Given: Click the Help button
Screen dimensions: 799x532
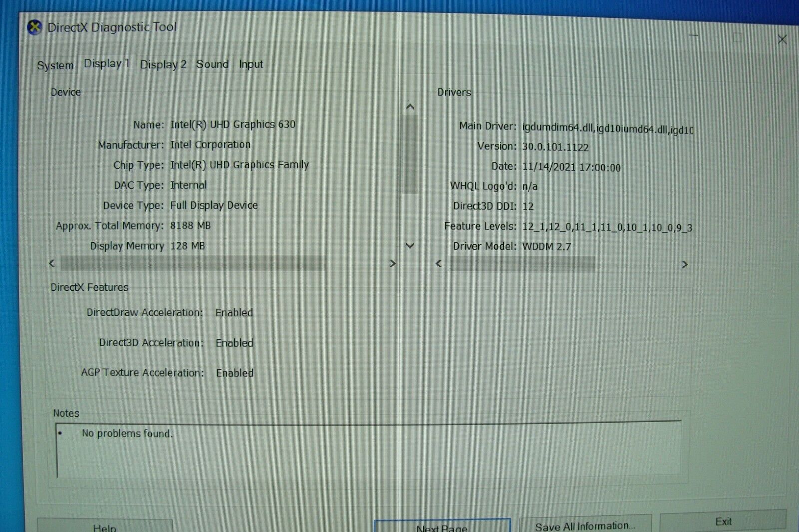Looking at the screenshot, I should pos(105,527).
